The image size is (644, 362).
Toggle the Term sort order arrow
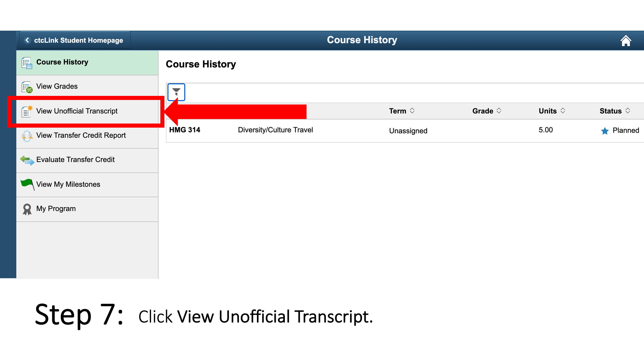(411, 110)
